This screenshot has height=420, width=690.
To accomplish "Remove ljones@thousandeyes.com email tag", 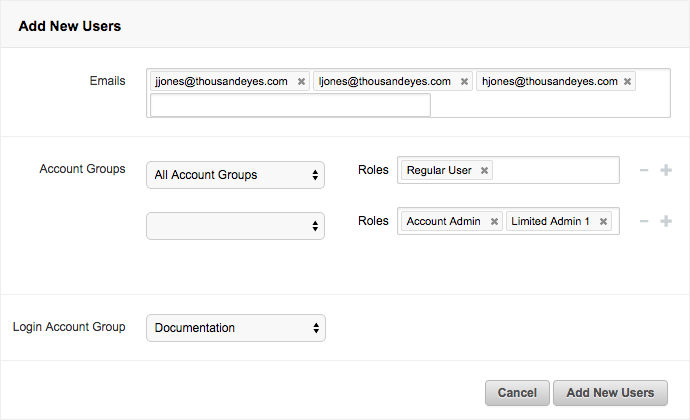I will pyautogui.click(x=464, y=82).
